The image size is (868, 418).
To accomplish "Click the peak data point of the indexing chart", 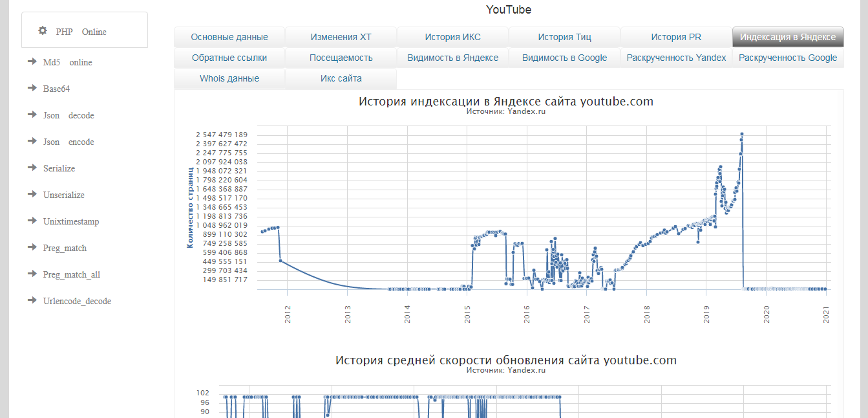I will point(742,134).
